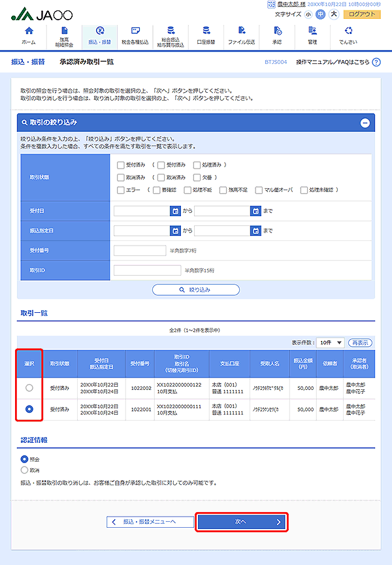Check the マル優オーバ checkbox

(259, 190)
